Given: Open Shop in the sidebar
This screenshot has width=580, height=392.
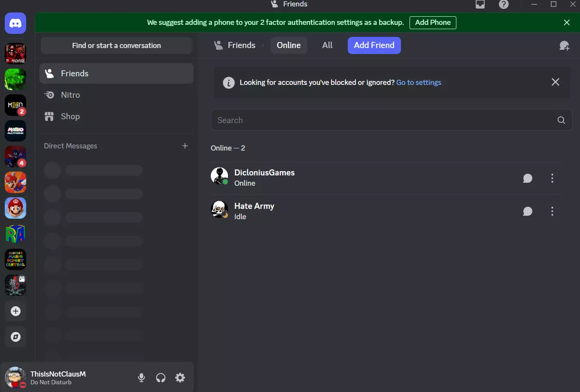Looking at the screenshot, I should (116, 116).
